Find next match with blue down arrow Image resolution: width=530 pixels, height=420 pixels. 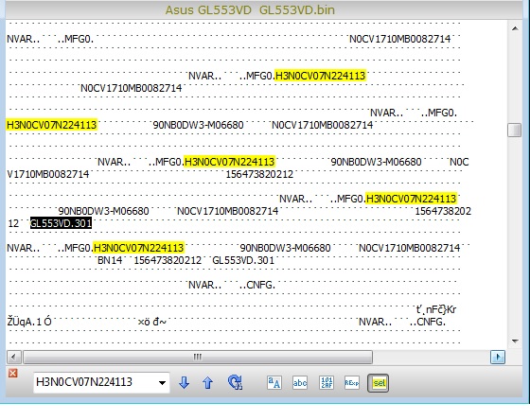pyautogui.click(x=185, y=382)
